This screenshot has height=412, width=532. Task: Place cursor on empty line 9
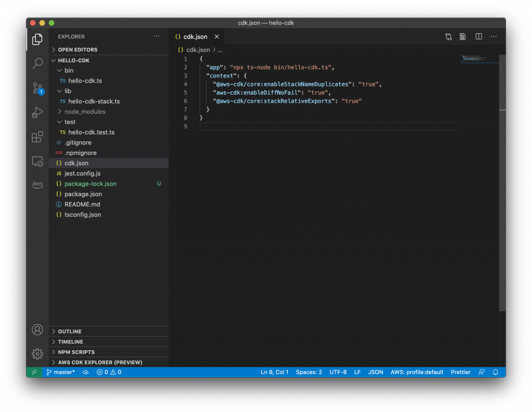329,126
